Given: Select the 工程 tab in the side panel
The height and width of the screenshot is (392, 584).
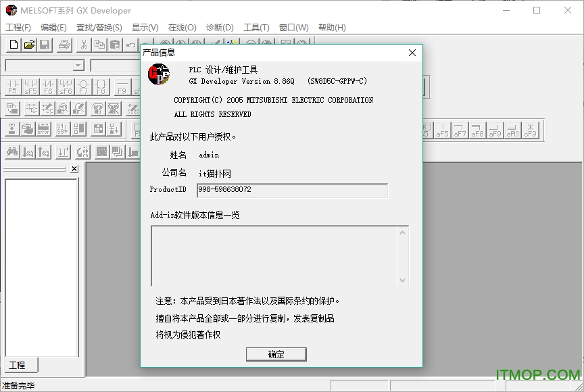Looking at the screenshot, I should click(21, 365).
